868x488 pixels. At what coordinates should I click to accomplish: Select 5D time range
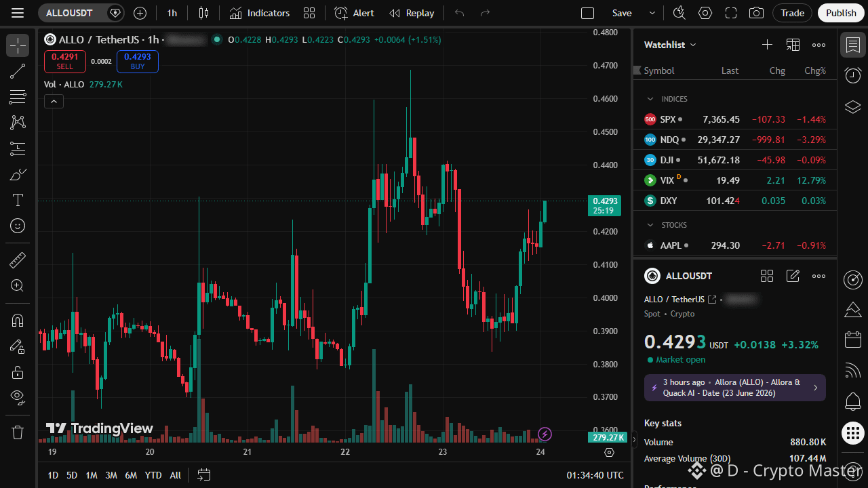click(x=72, y=475)
